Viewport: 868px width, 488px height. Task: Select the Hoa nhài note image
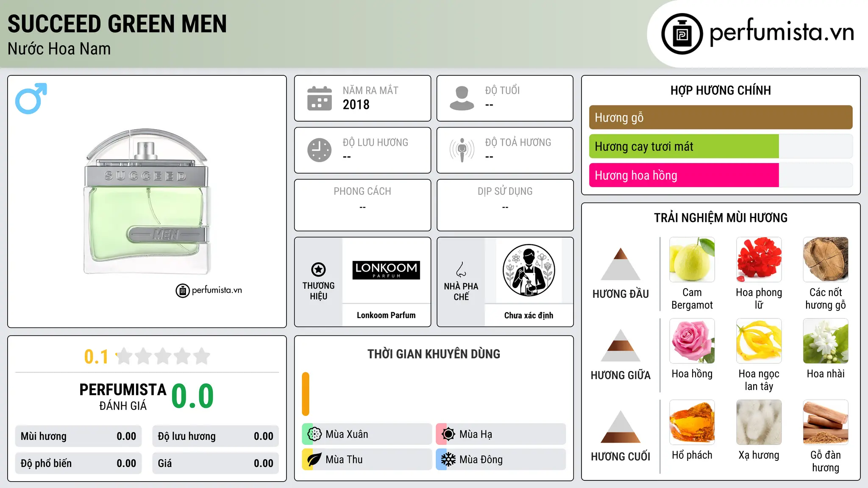point(826,341)
